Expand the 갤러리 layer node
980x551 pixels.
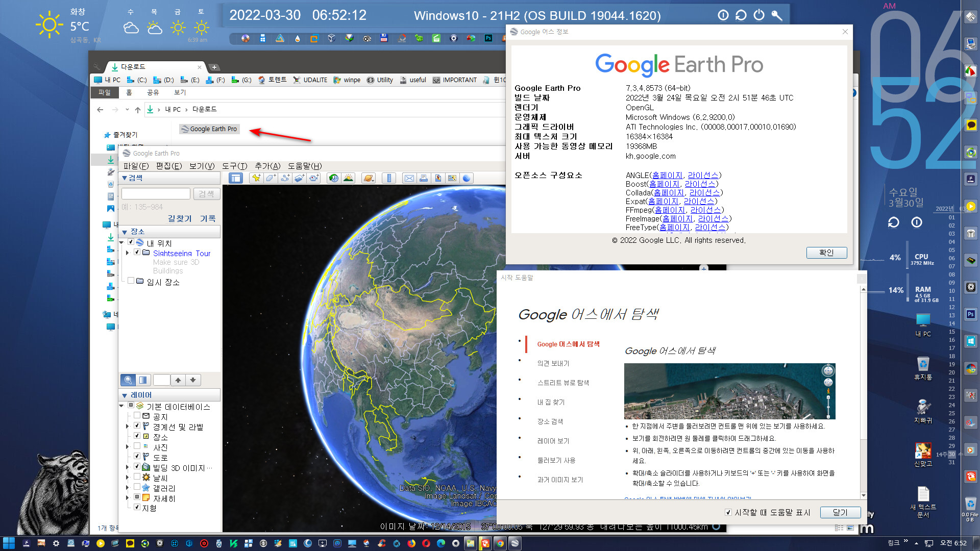(128, 487)
